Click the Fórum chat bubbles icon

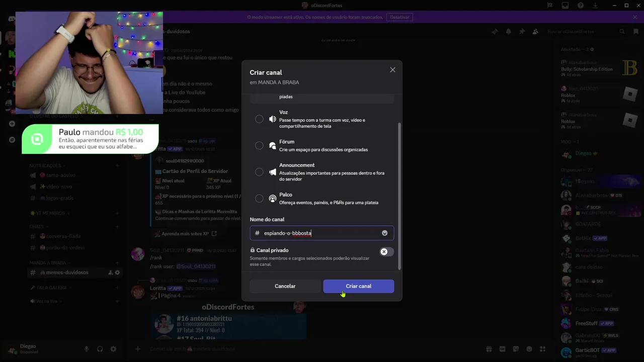click(x=273, y=145)
